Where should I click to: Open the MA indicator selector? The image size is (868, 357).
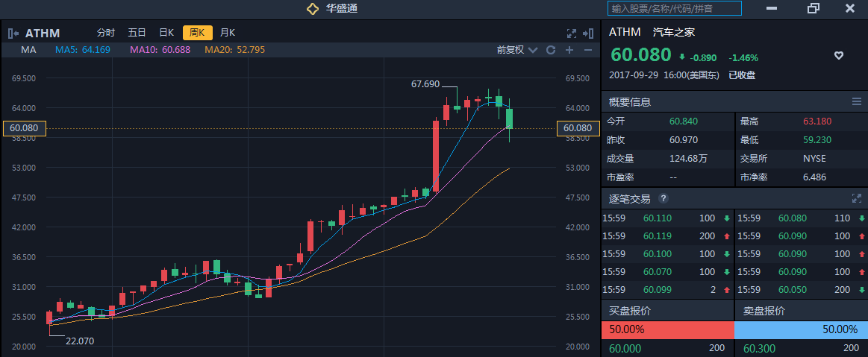tap(29, 50)
